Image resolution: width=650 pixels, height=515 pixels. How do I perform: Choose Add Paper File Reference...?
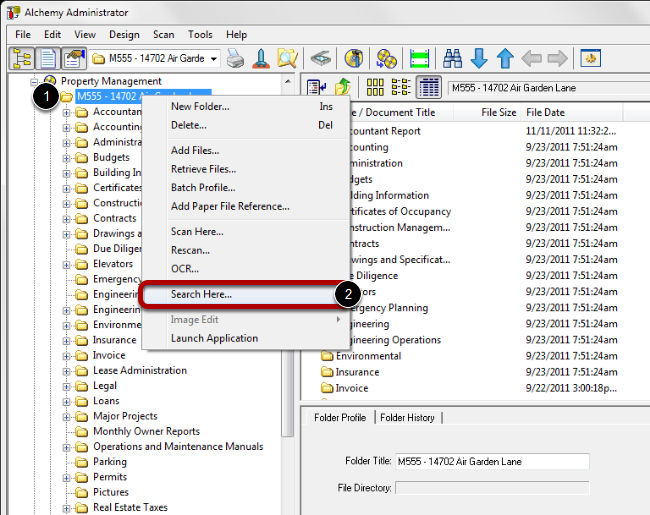tap(246, 206)
